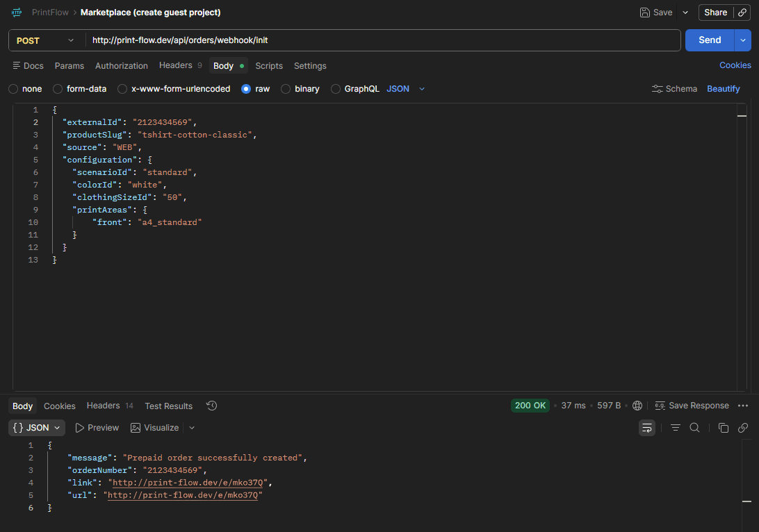Click the Preview play icon button
The height and width of the screenshot is (532, 759).
[x=97, y=428]
